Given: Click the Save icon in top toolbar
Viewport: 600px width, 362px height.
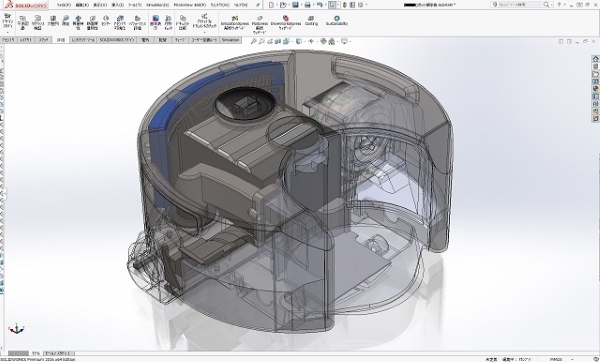Looking at the screenshot, I should [295, 5].
